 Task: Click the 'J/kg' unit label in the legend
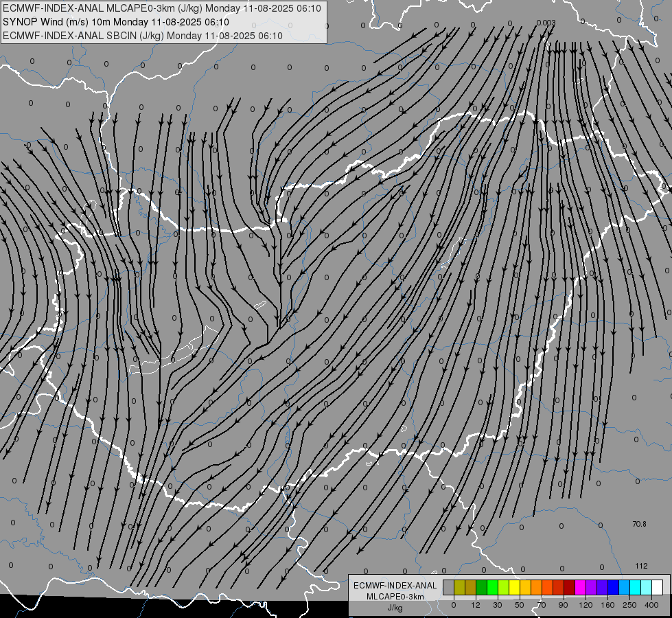[395, 608]
